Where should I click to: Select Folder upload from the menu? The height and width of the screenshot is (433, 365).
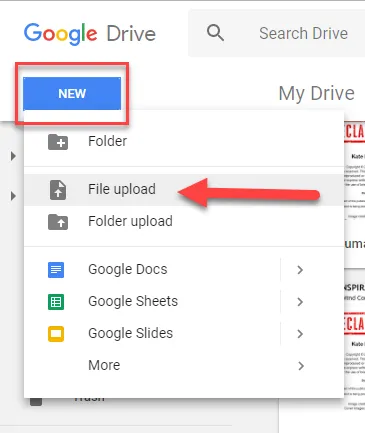184,221
